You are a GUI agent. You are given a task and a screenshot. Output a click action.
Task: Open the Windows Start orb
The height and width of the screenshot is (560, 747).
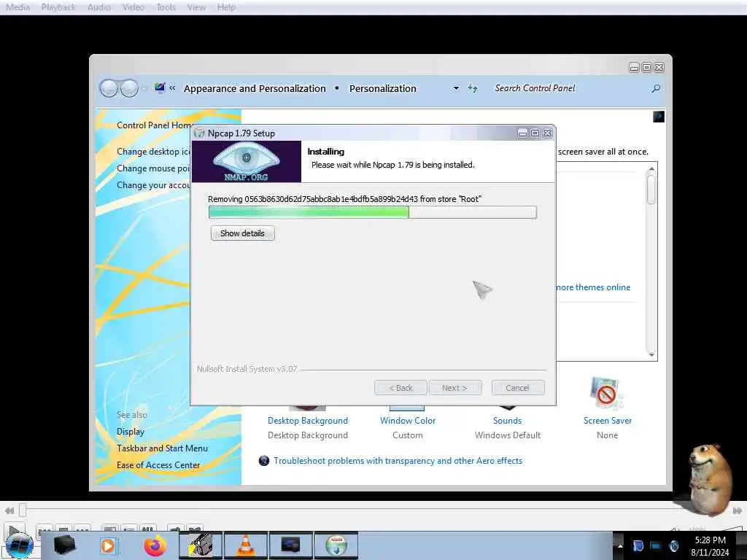pos(18,545)
